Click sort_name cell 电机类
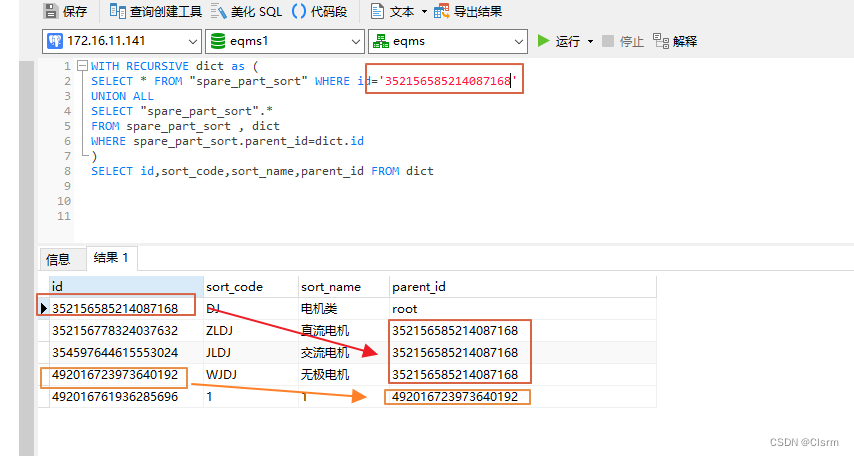Screen dimensions: 854x456 click(x=344, y=309)
